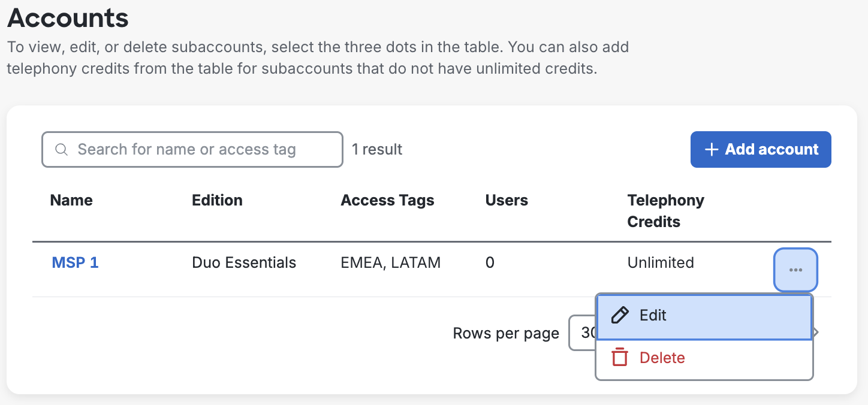Viewport: 868px width, 405px height.
Task: Choose Edit from the actions menu
Action: (653, 315)
